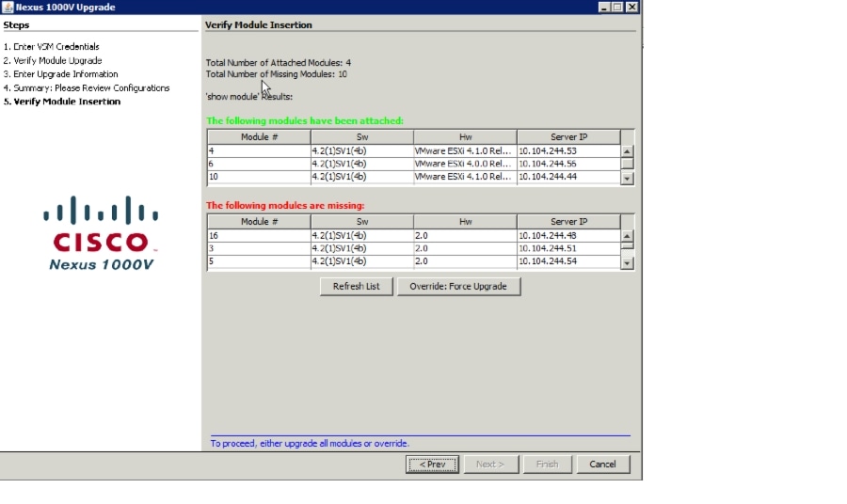Click the Refresh List button
The width and height of the screenshot is (847, 504).
pos(356,286)
